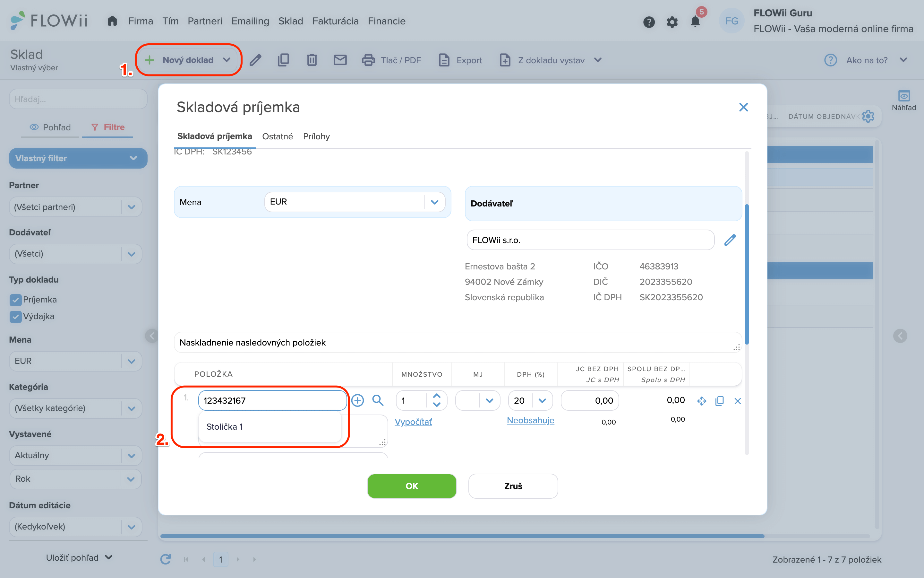The image size is (924, 578).
Task: Open the Mena EUR filter dropdown in sidebar
Action: click(76, 361)
